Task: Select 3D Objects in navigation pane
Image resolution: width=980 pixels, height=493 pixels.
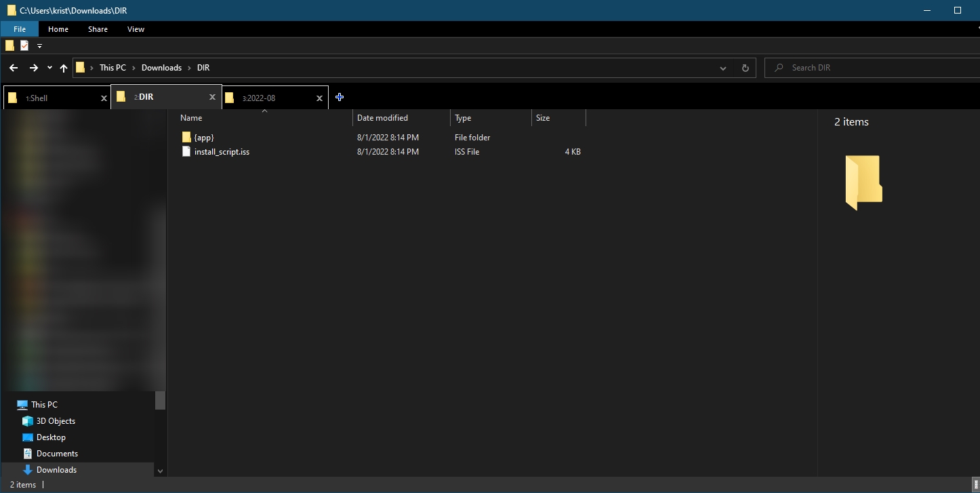Action: 56,421
